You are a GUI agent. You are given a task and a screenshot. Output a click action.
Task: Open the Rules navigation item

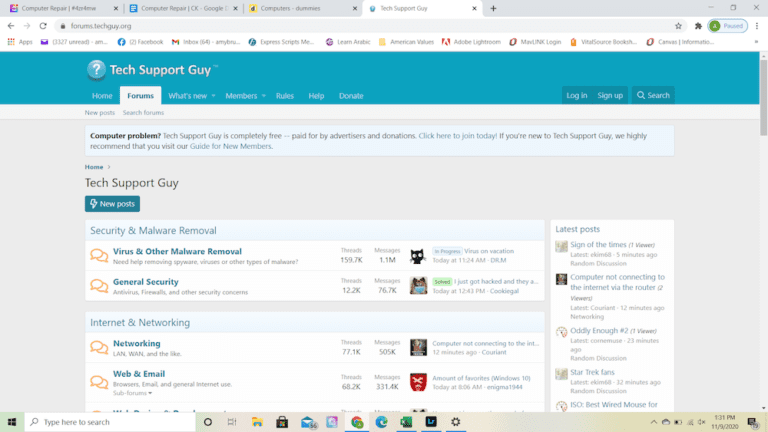(285, 96)
